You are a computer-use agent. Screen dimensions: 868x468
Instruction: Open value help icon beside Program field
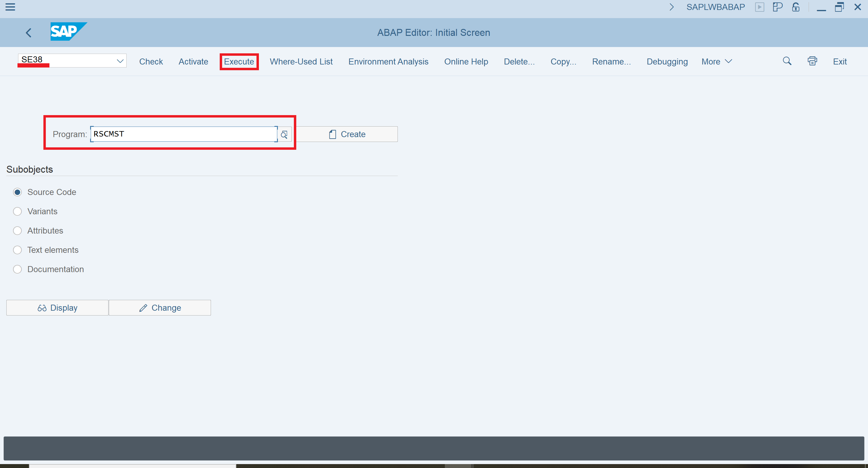284,134
